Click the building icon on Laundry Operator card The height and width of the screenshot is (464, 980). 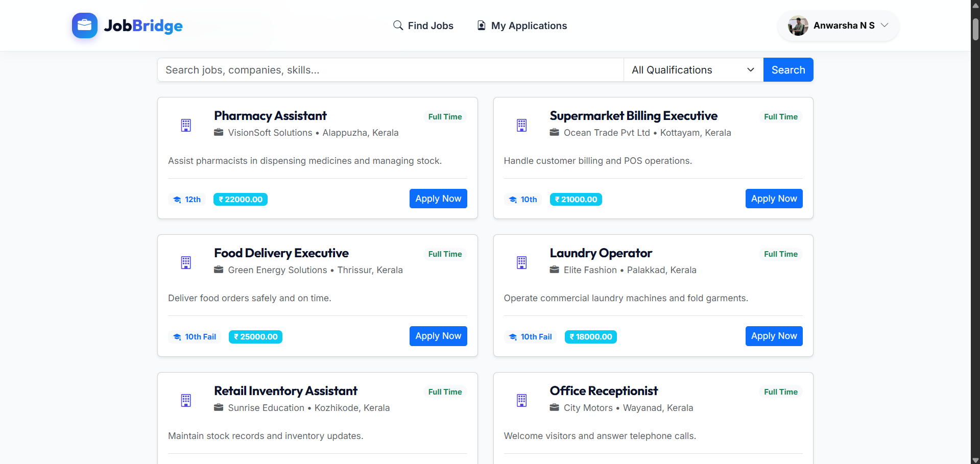(x=521, y=263)
